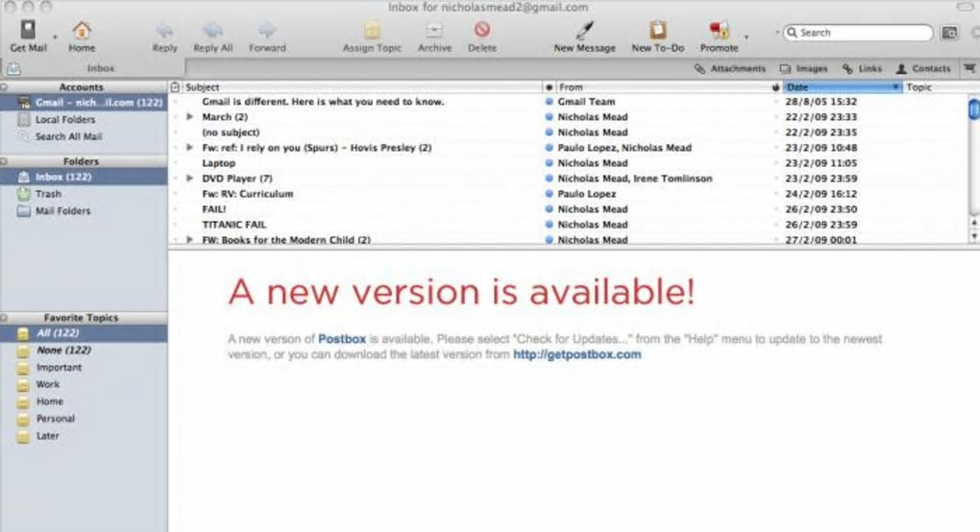Toggle read dot on Fw: RV: Curriculum
The width and height of the screenshot is (980, 532).
click(549, 194)
